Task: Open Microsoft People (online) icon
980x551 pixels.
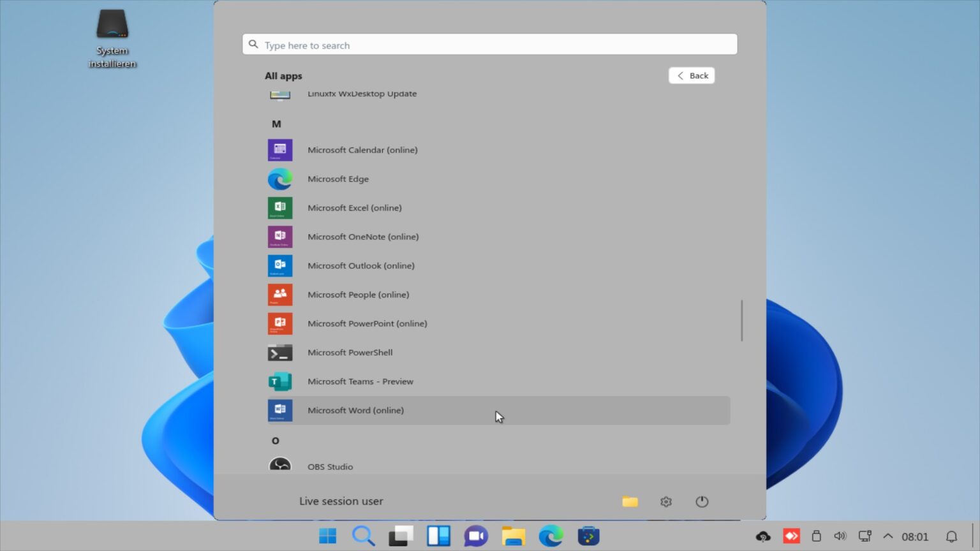Action: click(x=280, y=295)
